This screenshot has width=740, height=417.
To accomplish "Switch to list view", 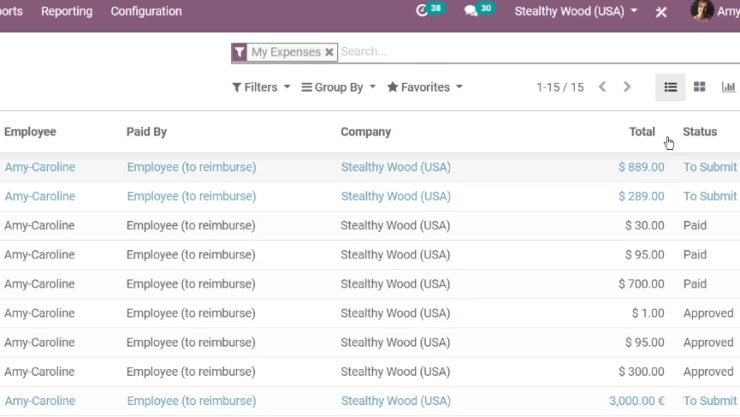I will click(670, 87).
